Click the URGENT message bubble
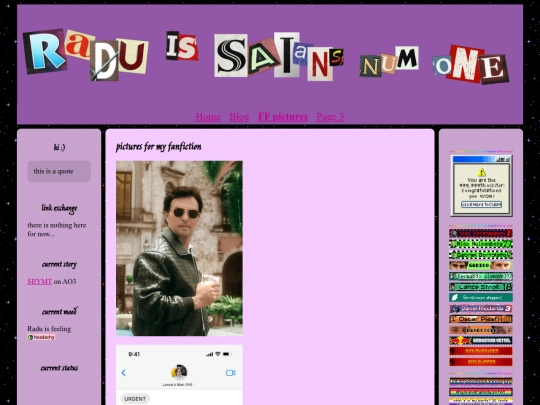 (x=135, y=399)
